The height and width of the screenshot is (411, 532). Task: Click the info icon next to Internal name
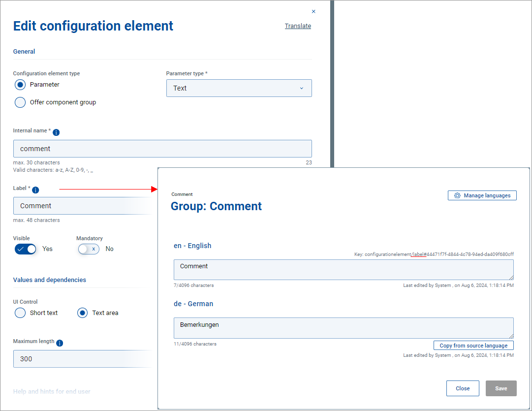(x=56, y=132)
